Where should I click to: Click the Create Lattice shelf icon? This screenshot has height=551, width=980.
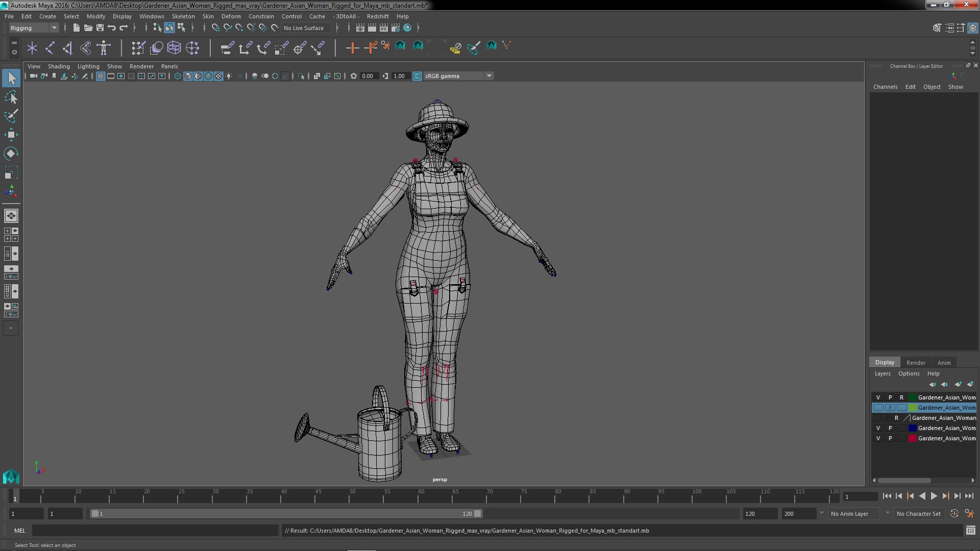point(174,48)
